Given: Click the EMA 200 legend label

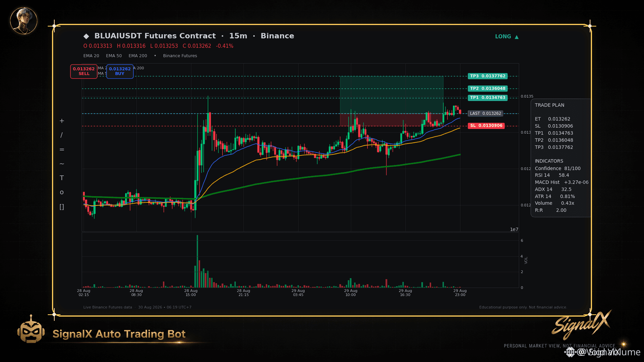Looking at the screenshot, I should (x=138, y=56).
